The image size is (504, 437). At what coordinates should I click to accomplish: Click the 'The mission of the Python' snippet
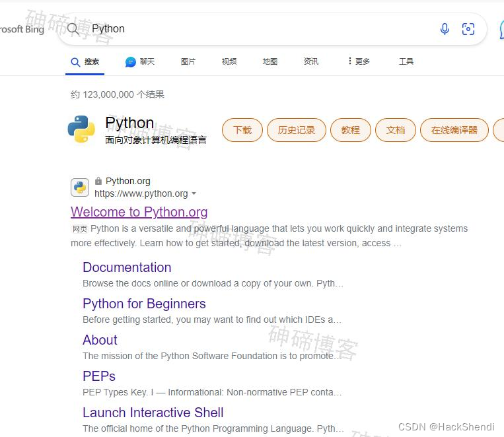click(212, 356)
